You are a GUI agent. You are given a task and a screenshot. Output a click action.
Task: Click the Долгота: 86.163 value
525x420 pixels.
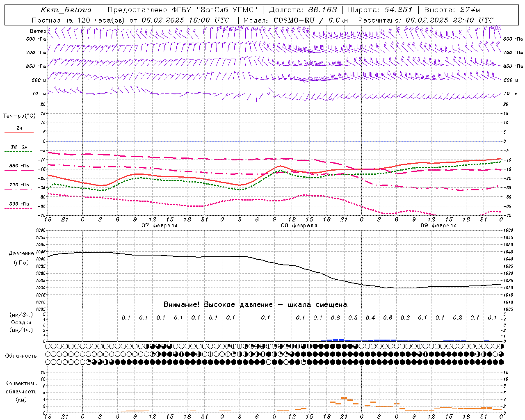[x=303, y=10]
